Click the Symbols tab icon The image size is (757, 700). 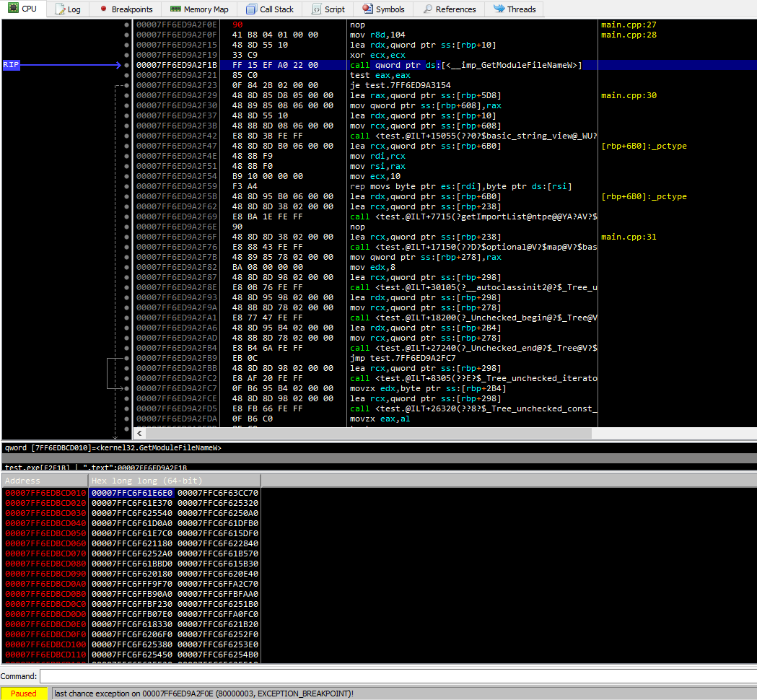pos(368,9)
